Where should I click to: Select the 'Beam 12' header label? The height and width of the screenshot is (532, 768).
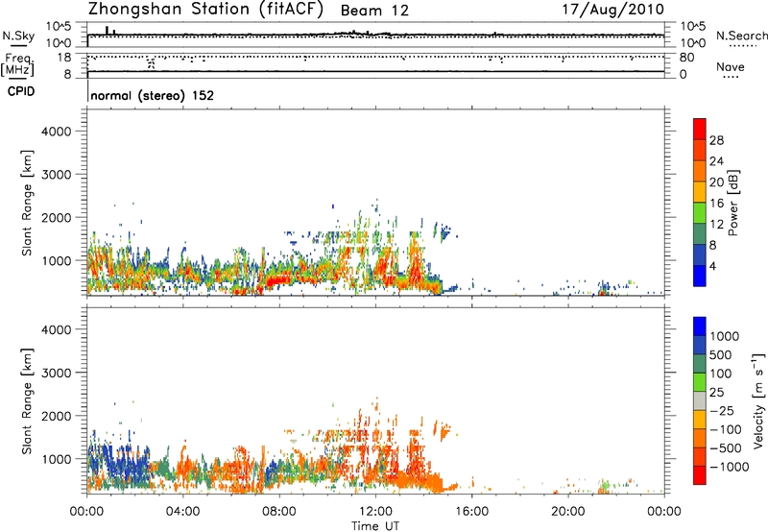pyautogui.click(x=374, y=11)
